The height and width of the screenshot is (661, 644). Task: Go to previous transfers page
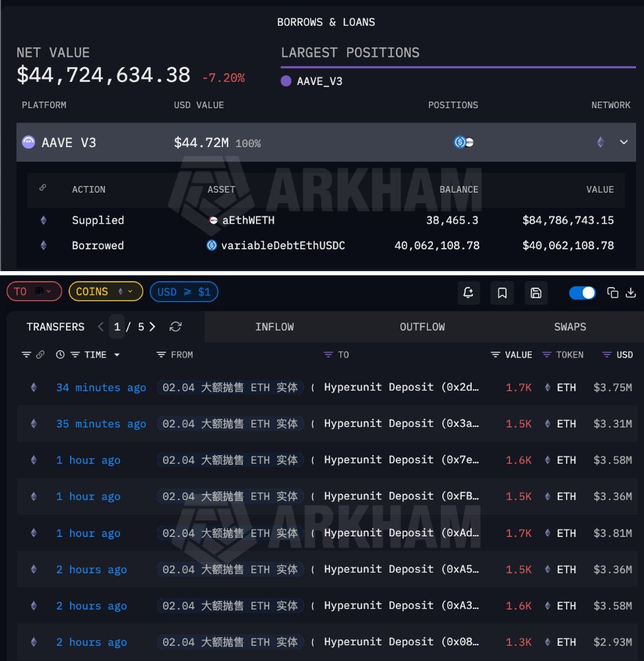pos(100,327)
